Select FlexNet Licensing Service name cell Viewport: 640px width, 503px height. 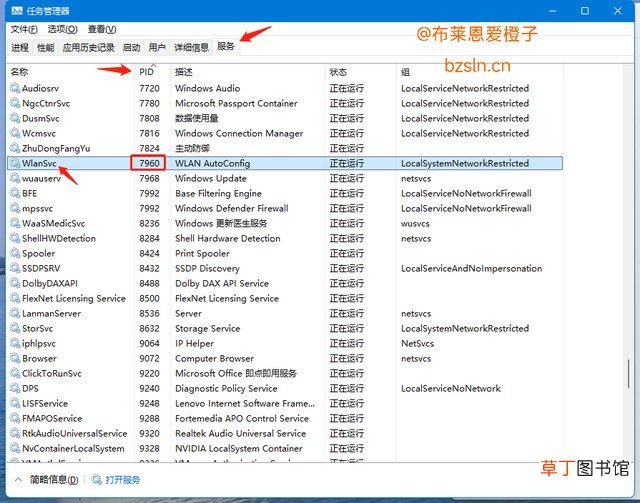click(x=74, y=298)
